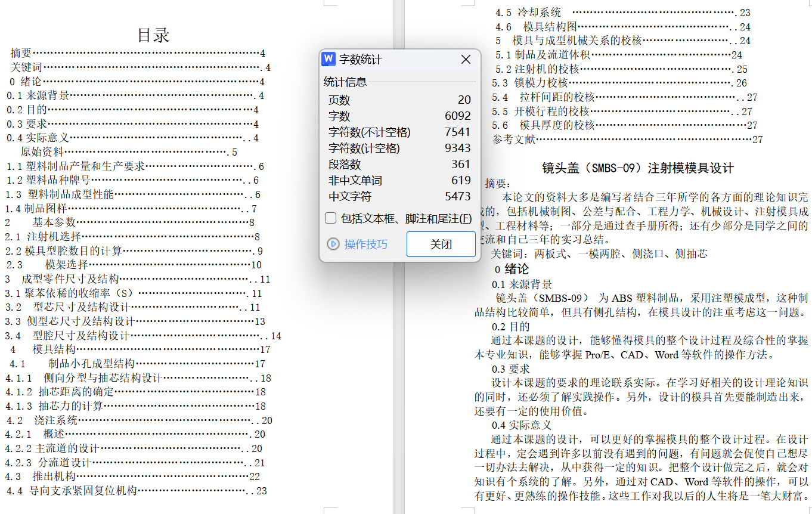
Task: Click the 原始资料 contents entry
Action: pos(129,152)
